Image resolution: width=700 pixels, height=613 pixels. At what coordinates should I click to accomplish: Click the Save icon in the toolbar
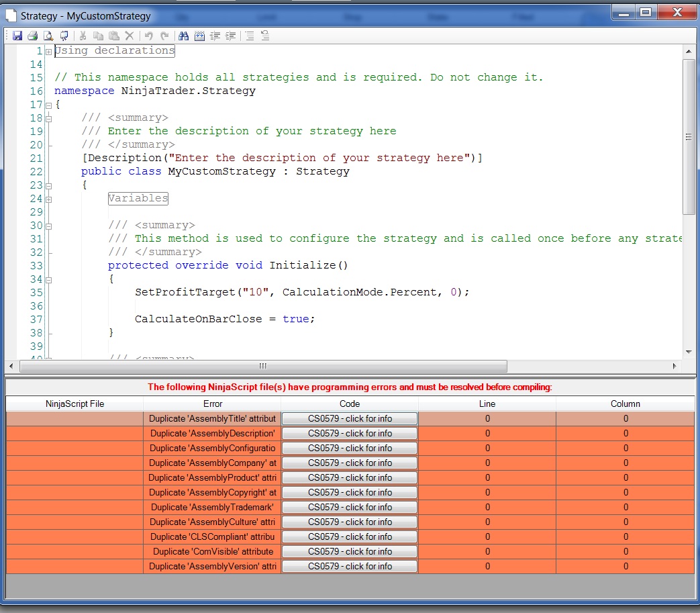[17, 36]
